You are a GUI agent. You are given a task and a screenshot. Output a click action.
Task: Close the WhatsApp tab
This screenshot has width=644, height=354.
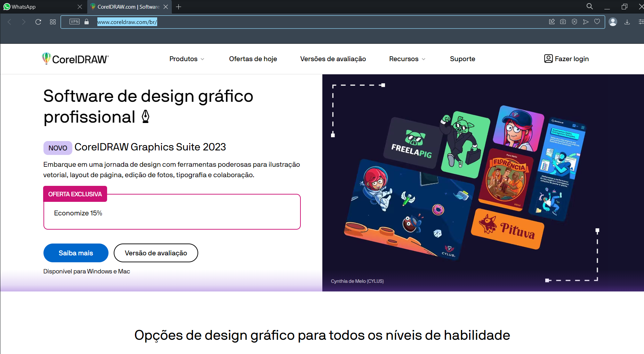(80, 7)
